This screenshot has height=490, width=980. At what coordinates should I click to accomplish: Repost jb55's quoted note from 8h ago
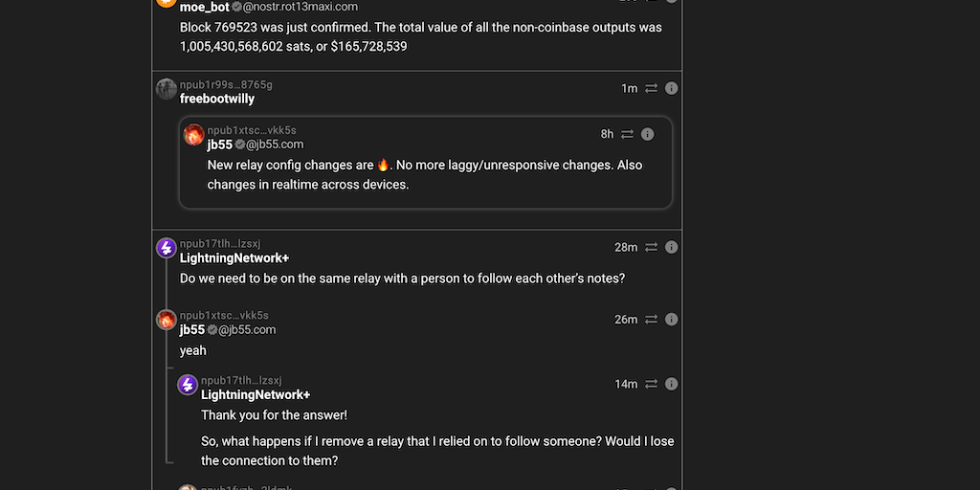click(x=628, y=134)
